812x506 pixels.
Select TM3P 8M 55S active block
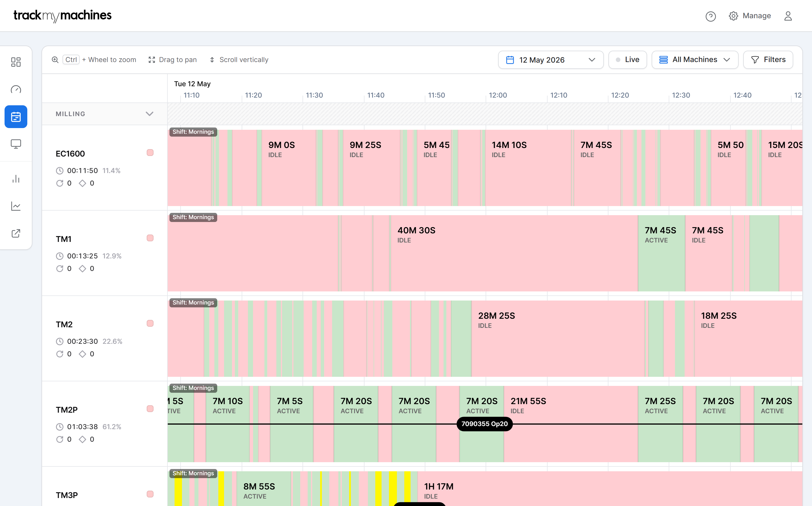264,489
